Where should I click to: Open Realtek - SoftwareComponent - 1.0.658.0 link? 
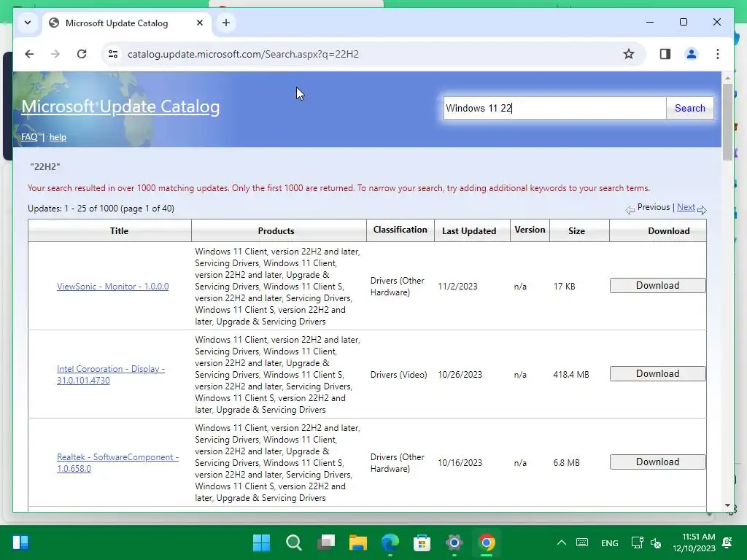pyautogui.click(x=117, y=463)
